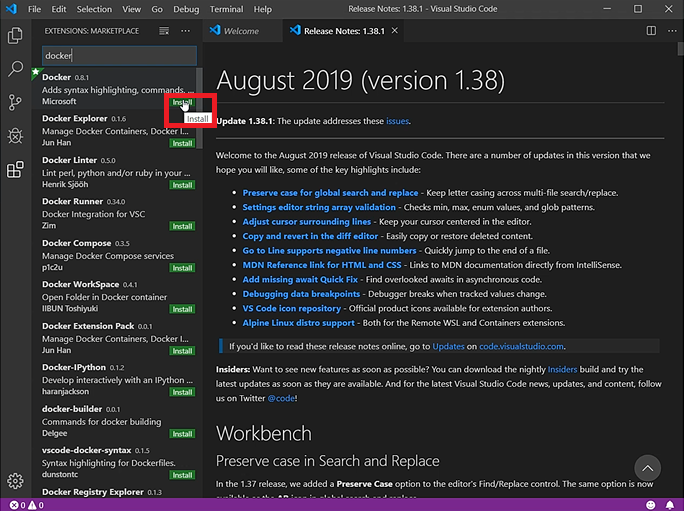The image size is (685, 512).
Task: Open Debugging data breakpoints link
Action: (x=301, y=294)
